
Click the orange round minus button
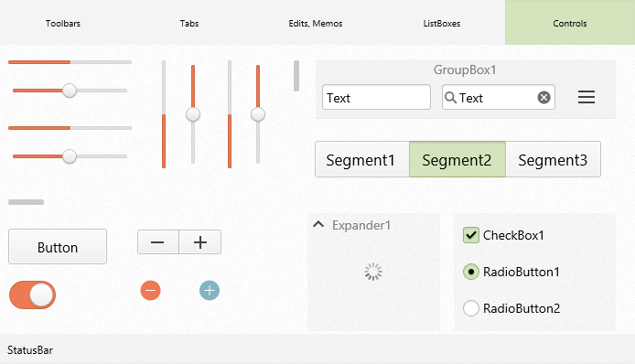pos(151,290)
